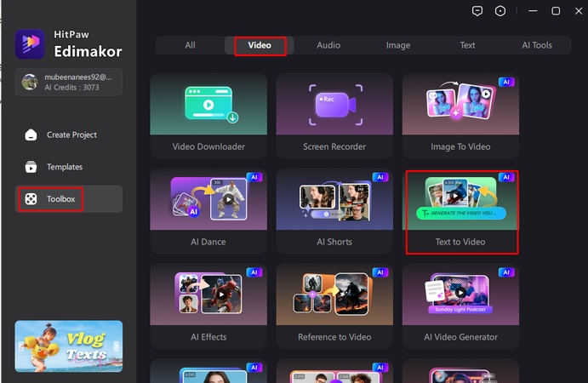Open the Text to Video tool
This screenshot has height=383, width=588.
point(460,211)
